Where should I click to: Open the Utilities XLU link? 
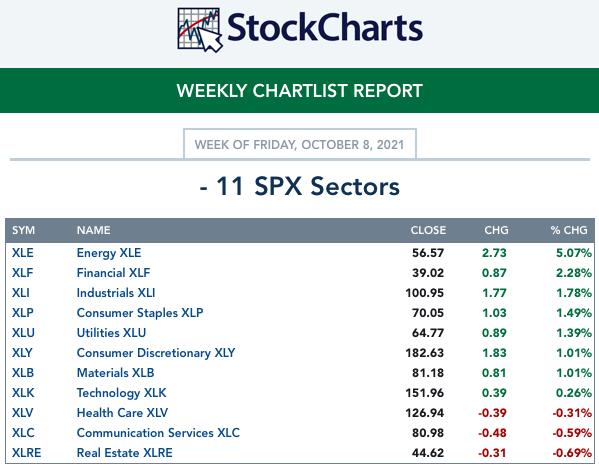(x=111, y=333)
